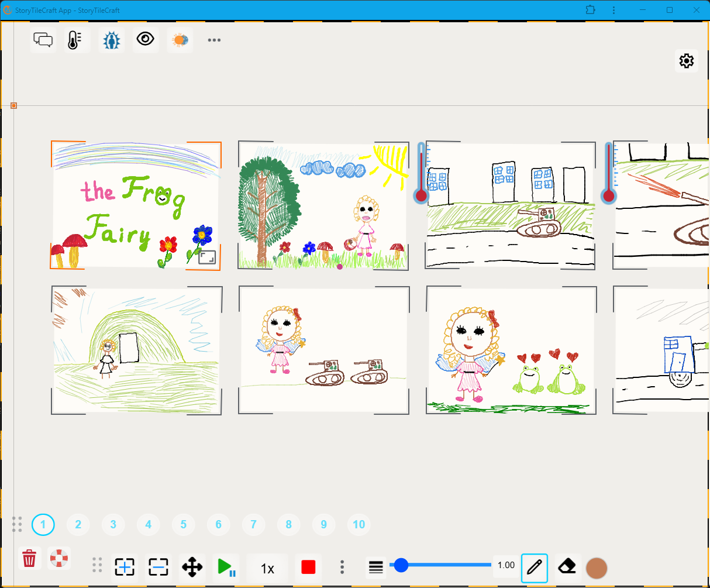Toggle the eye visibility icon
The image size is (710, 588).
[145, 40]
